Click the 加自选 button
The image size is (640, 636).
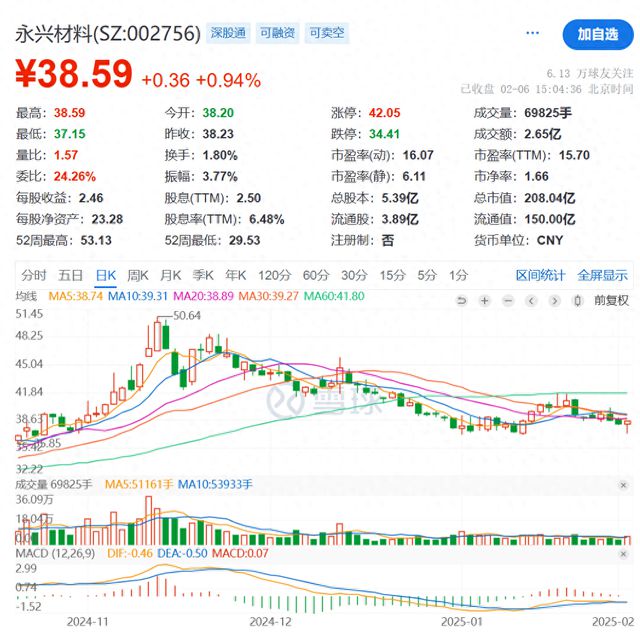tap(598, 34)
